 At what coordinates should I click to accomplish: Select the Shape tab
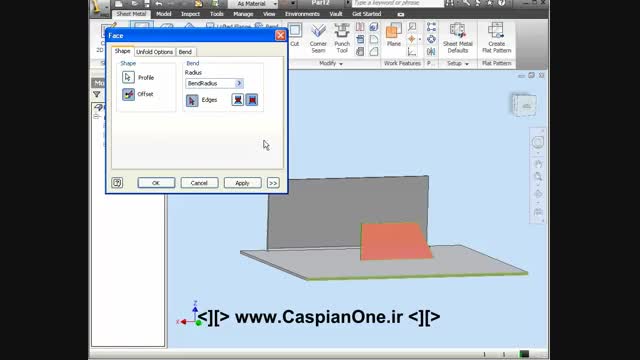(x=122, y=51)
